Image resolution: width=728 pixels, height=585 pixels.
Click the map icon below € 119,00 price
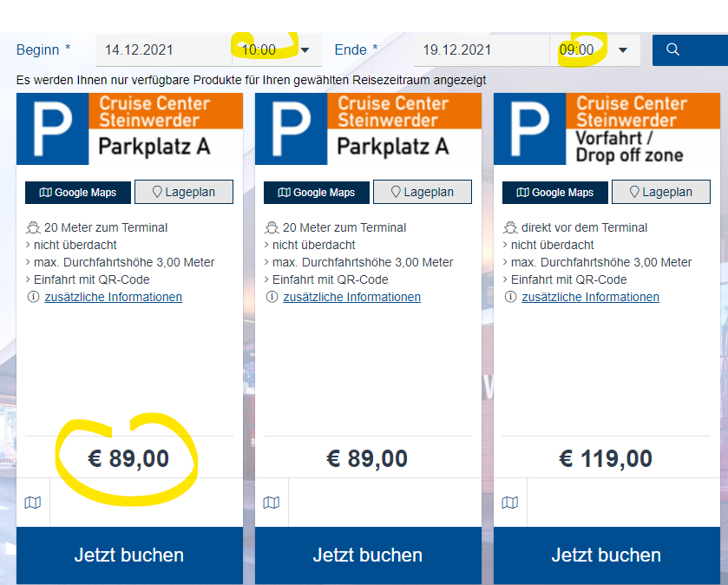click(510, 503)
